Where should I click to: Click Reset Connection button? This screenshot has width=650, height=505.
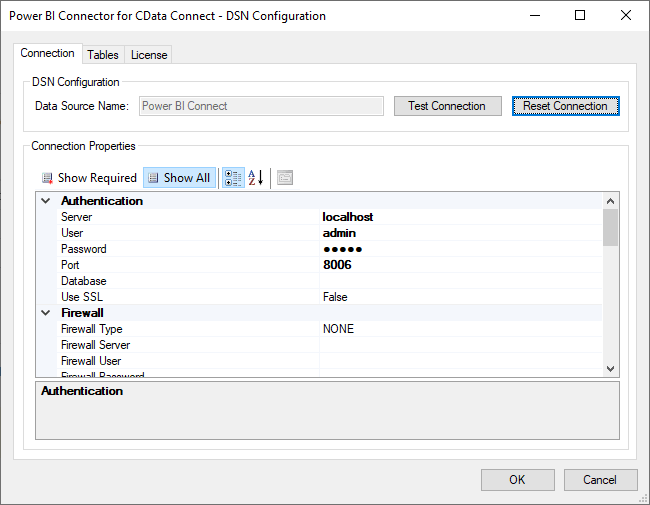[x=565, y=106]
